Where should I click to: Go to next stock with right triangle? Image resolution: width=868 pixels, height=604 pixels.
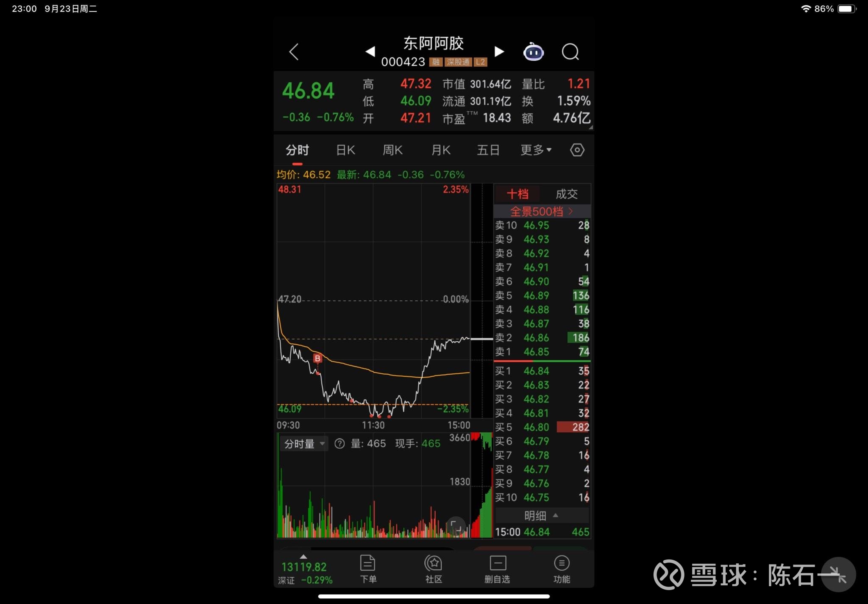coord(499,52)
